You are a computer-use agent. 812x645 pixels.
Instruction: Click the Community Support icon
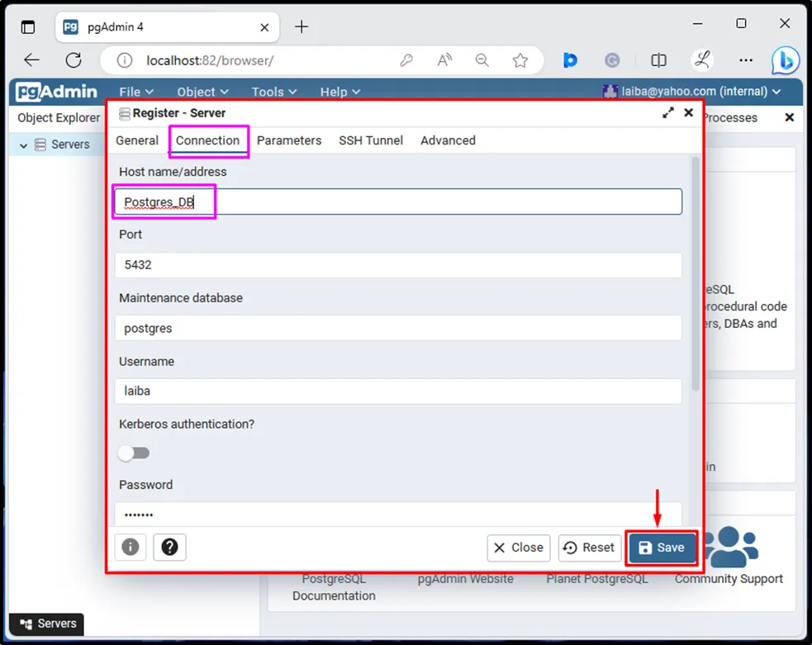click(729, 547)
